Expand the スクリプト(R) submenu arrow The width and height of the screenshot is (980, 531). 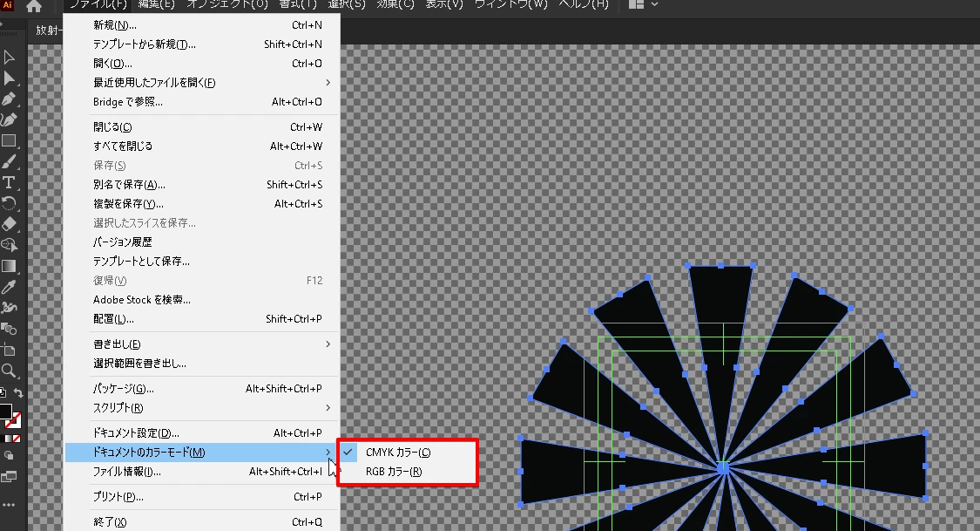[x=328, y=408]
